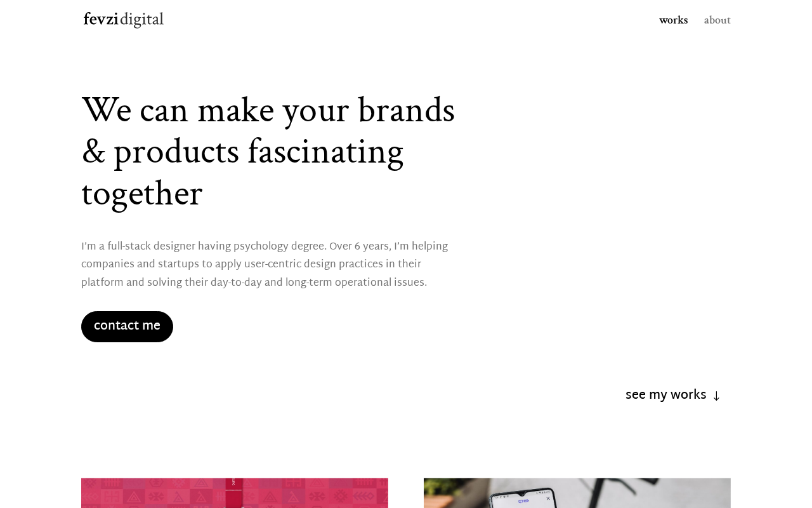Screen dimensions: 812x508
Task: Click the long-term operational issues text
Action: click(356, 283)
